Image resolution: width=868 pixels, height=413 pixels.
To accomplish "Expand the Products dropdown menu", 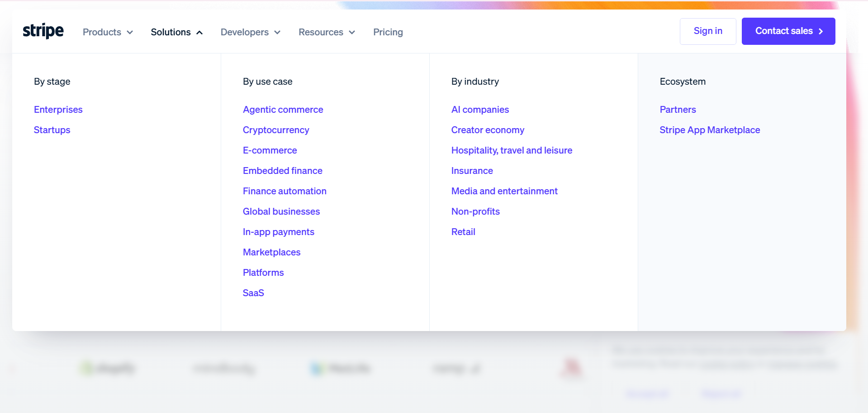I will (108, 32).
